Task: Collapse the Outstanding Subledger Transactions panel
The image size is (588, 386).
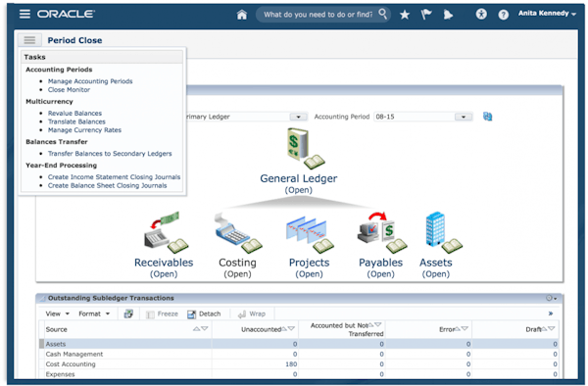Action: click(42, 298)
